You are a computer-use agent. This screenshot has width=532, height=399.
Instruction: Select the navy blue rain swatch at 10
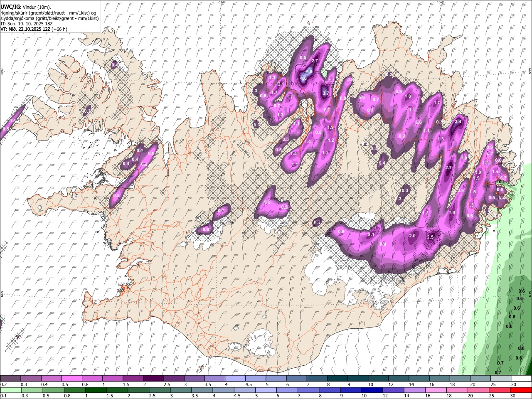click(x=372, y=390)
